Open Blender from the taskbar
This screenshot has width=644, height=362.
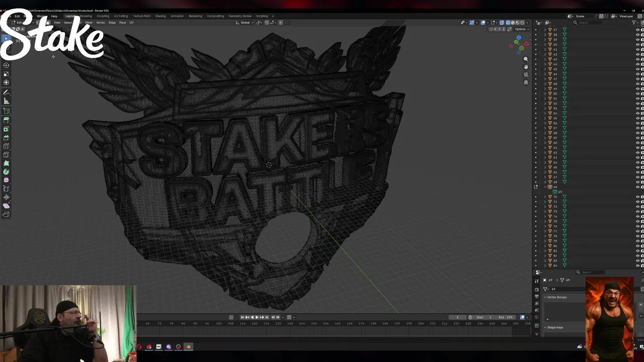(188, 346)
